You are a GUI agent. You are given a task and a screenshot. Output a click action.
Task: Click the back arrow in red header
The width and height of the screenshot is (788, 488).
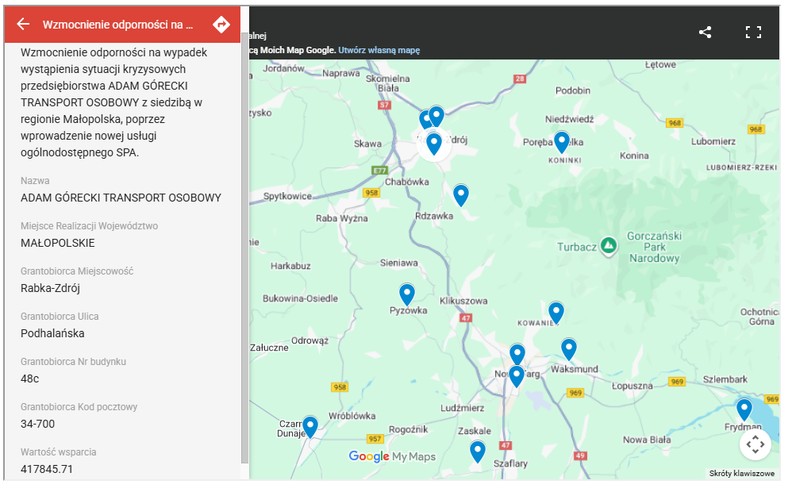(23, 24)
